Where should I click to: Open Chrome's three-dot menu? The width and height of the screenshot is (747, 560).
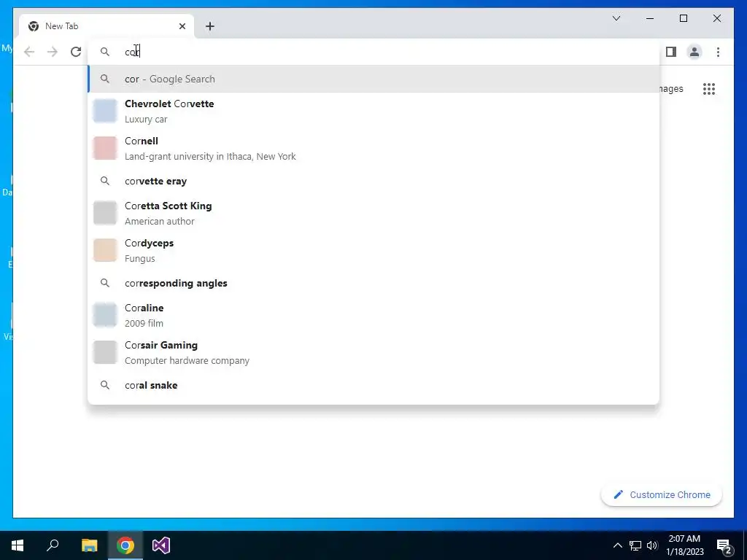click(718, 52)
